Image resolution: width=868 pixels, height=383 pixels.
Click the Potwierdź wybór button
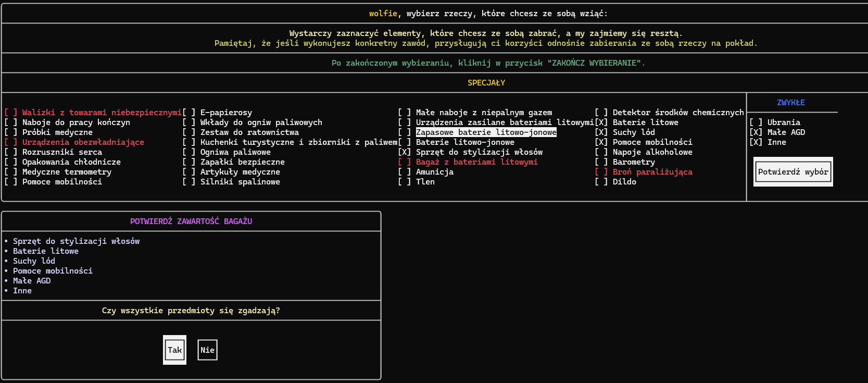tap(793, 172)
